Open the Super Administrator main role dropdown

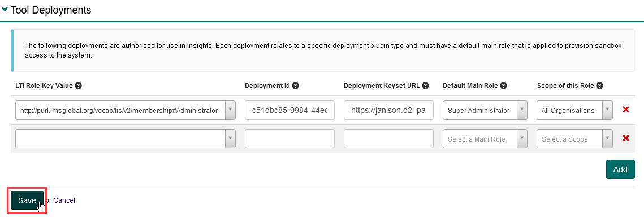[x=485, y=110]
